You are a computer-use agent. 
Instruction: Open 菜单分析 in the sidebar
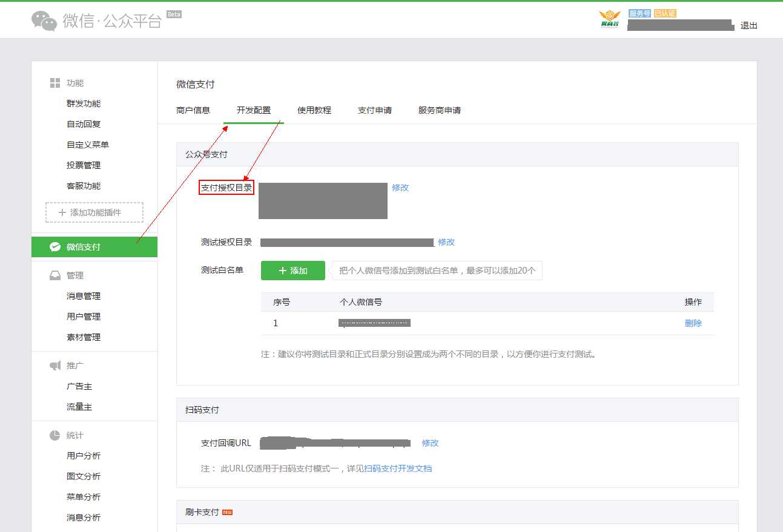(x=84, y=497)
